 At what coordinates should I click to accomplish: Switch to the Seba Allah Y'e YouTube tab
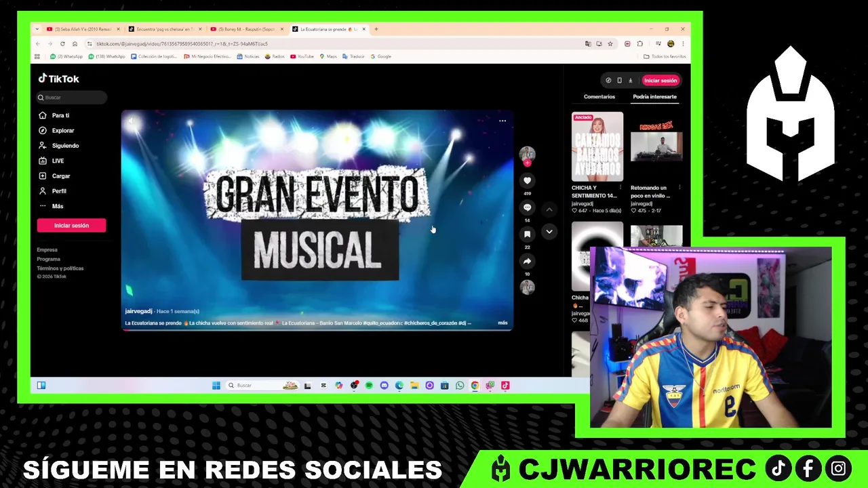pos(81,29)
